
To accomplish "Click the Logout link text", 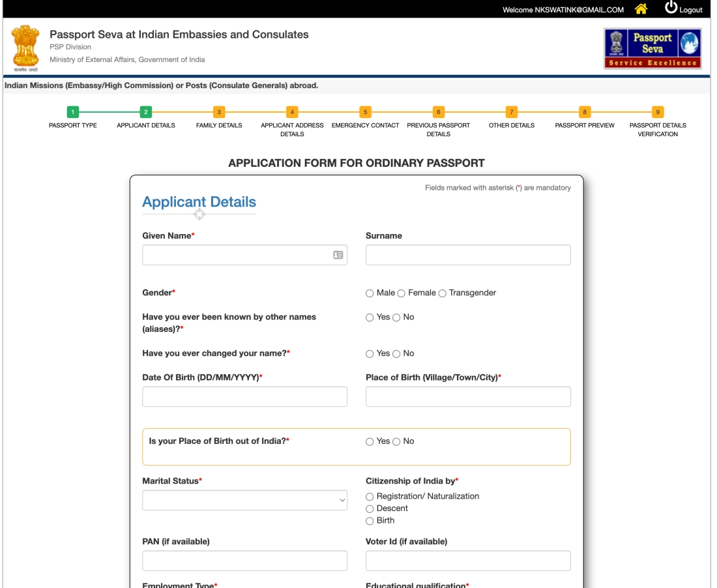I will pos(690,10).
